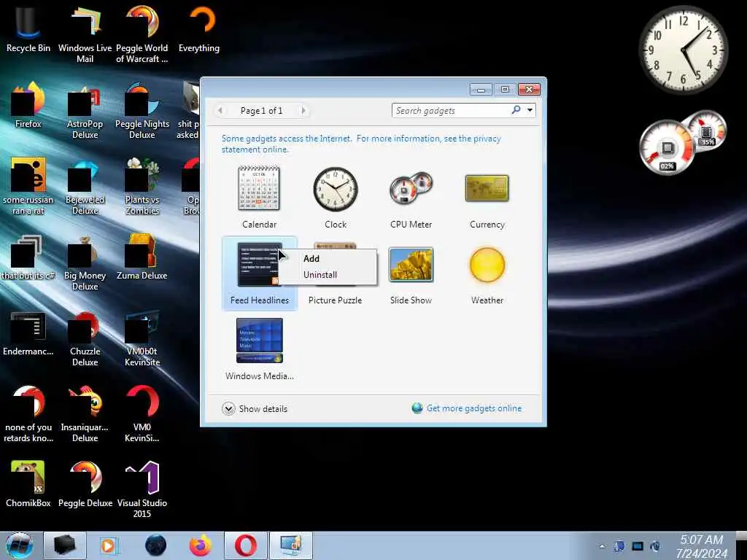Open Visual Studio 2015 shortcut
The image size is (747, 560).
[x=142, y=489]
